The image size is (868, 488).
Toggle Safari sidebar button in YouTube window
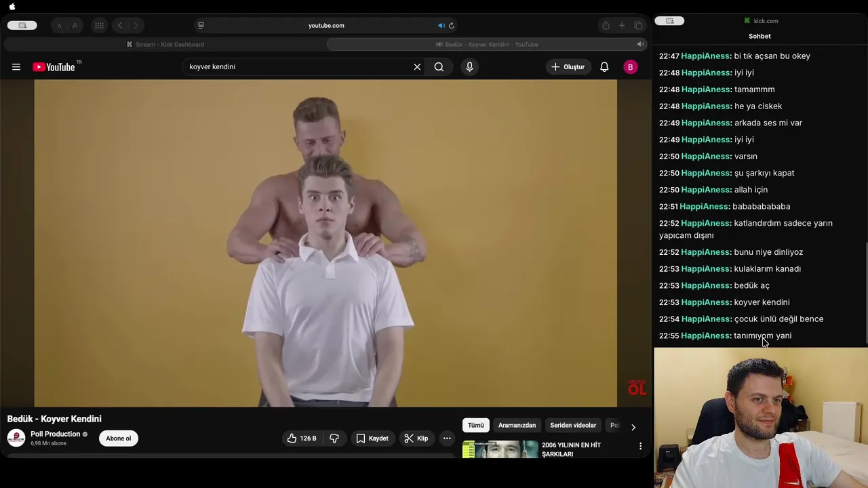pos(22,25)
